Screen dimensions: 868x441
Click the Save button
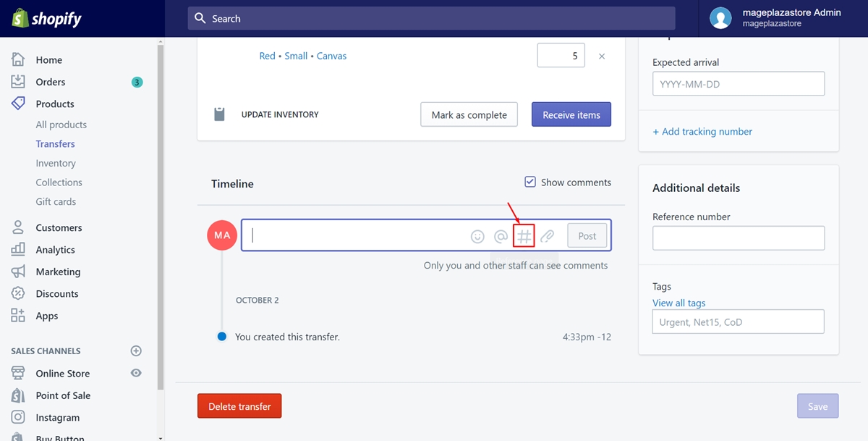tap(818, 406)
